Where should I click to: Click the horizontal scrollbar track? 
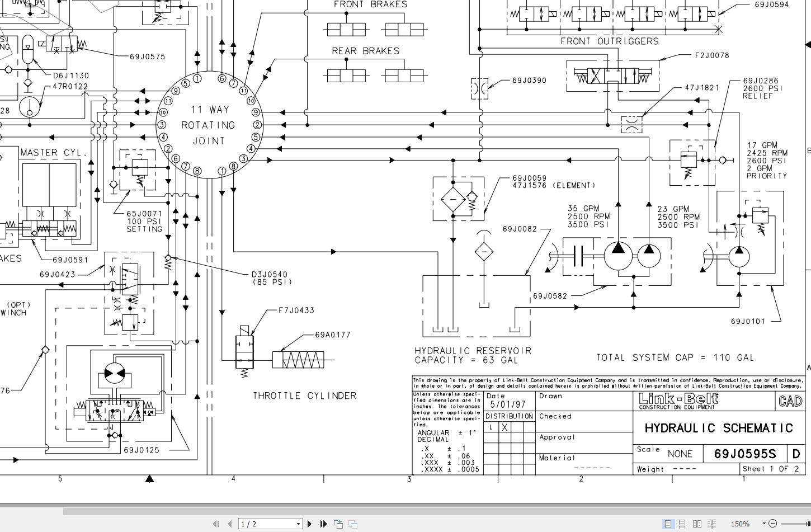[x=392, y=511]
